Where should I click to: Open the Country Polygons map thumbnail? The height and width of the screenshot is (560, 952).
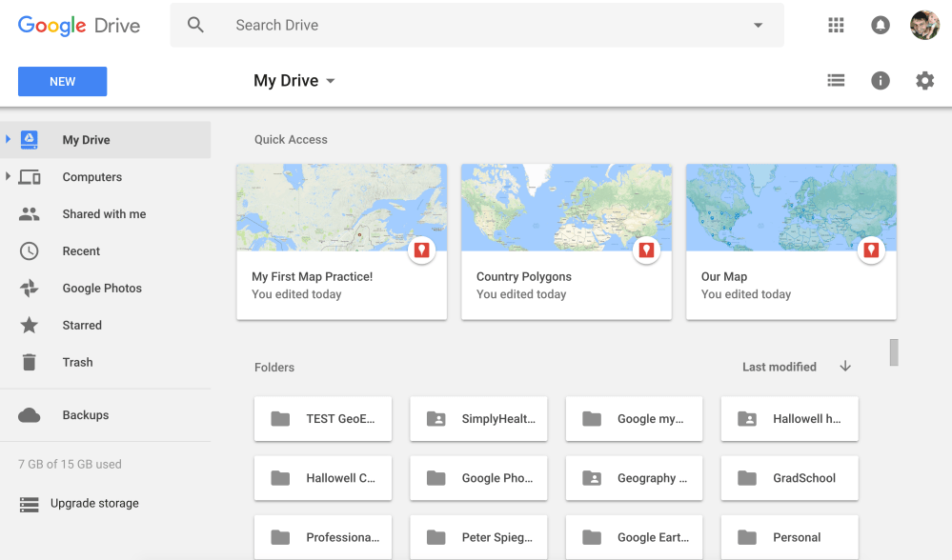[566, 208]
